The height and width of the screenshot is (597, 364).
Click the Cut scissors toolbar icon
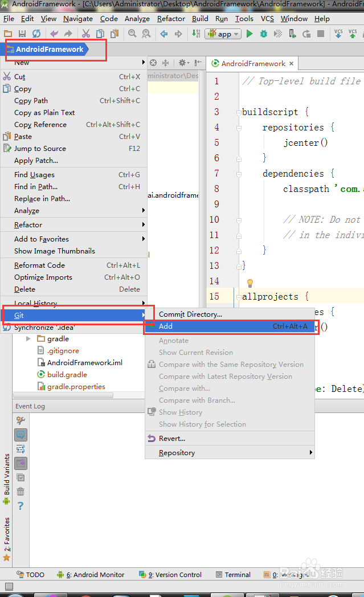86,34
